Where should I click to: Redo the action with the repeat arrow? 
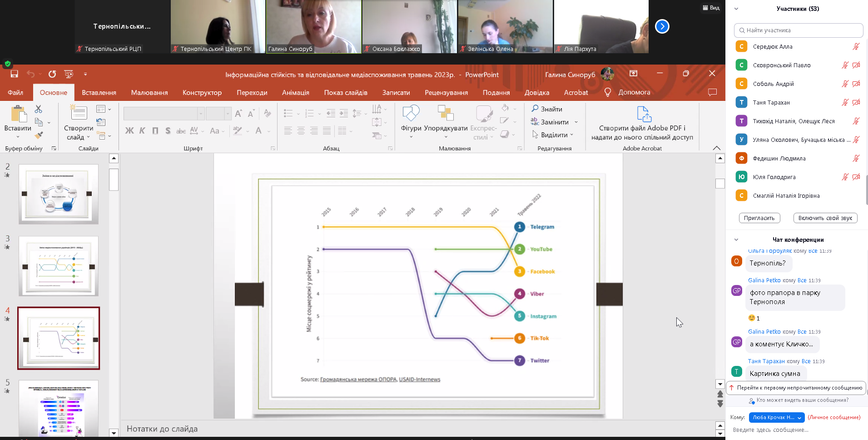52,74
